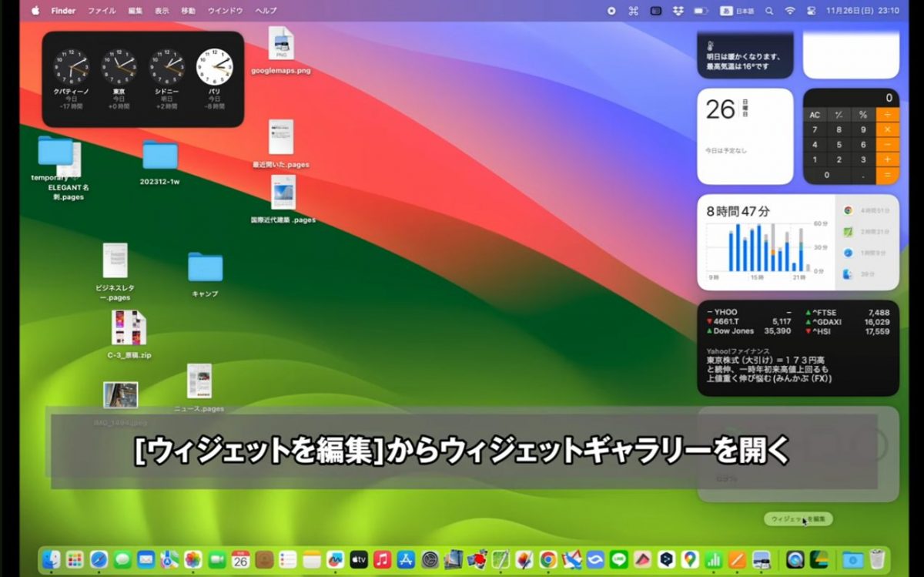The image size is (924, 577).
Task: Launch the Music app from Dock
Action: (x=382, y=559)
